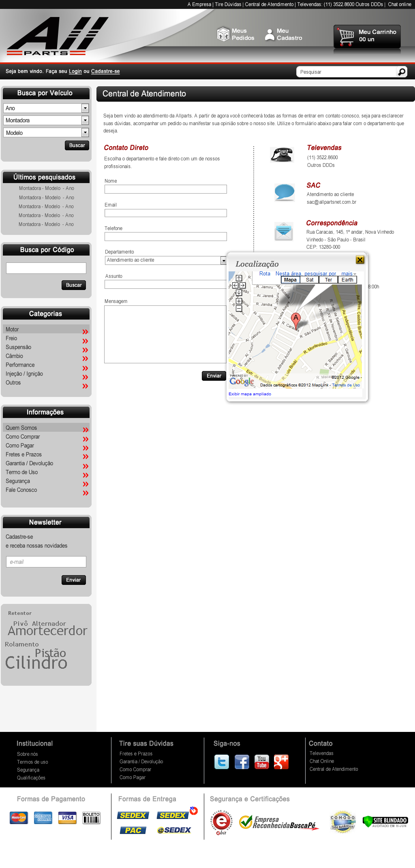This screenshot has width=415, height=868.
Task: Close the Localização map popup
Action: tap(359, 260)
